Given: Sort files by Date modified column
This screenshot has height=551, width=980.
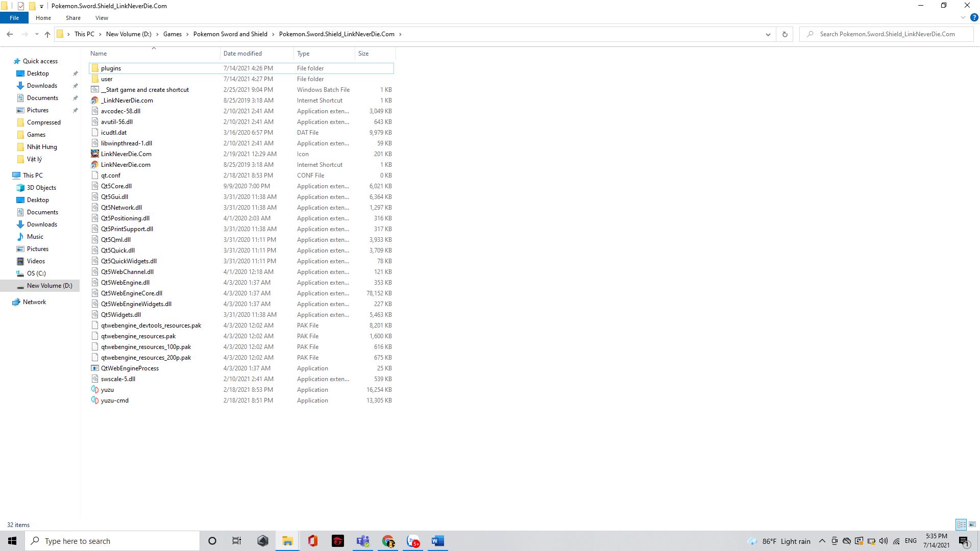Looking at the screenshot, I should 242,54.
